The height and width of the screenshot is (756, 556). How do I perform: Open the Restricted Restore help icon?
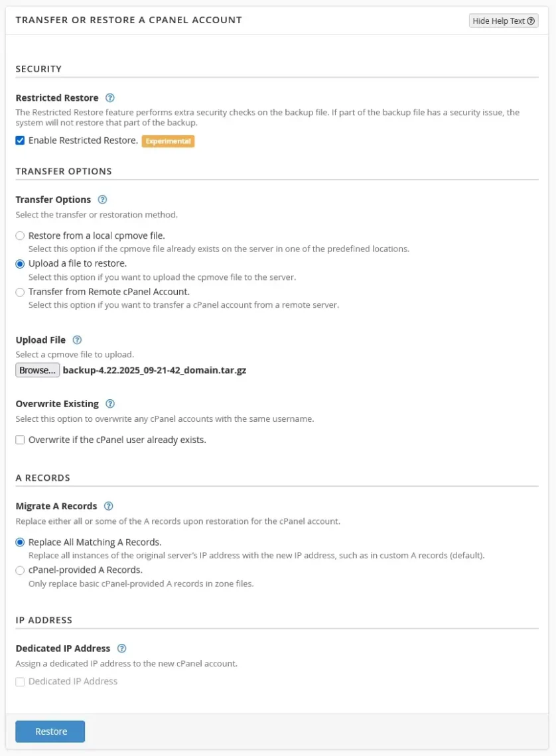(110, 97)
